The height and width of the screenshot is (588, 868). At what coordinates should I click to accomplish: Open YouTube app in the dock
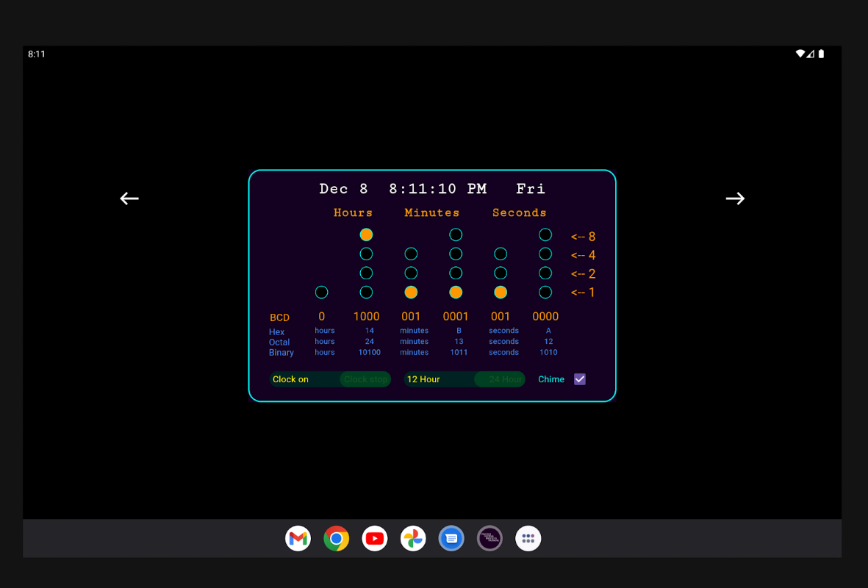pos(375,538)
